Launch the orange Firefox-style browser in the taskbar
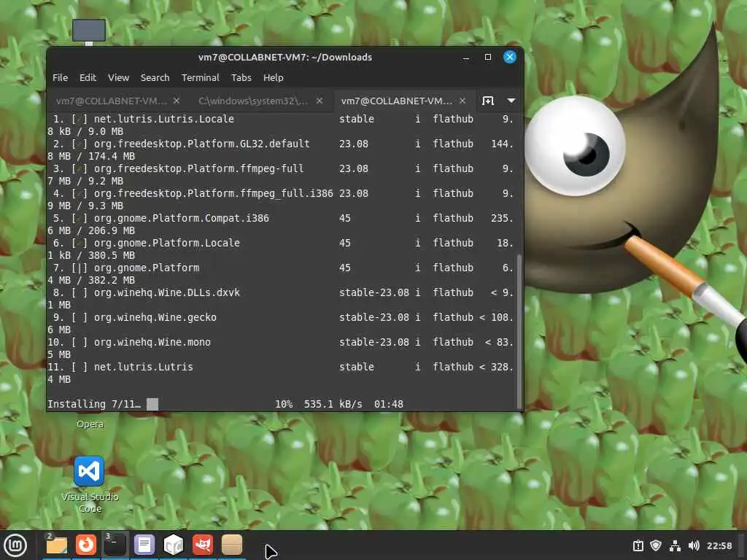Image resolution: width=747 pixels, height=560 pixels. 86,545
